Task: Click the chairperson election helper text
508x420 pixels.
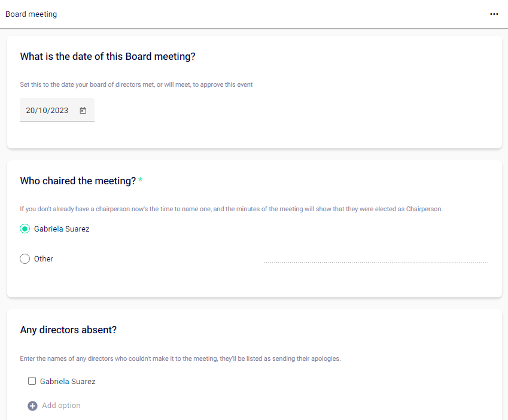Action: (231, 209)
